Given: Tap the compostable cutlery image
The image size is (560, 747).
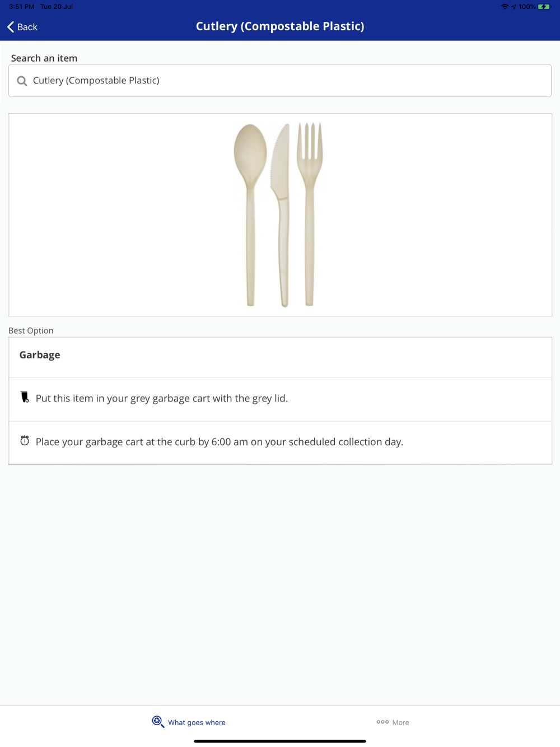Looking at the screenshot, I should 279,215.
